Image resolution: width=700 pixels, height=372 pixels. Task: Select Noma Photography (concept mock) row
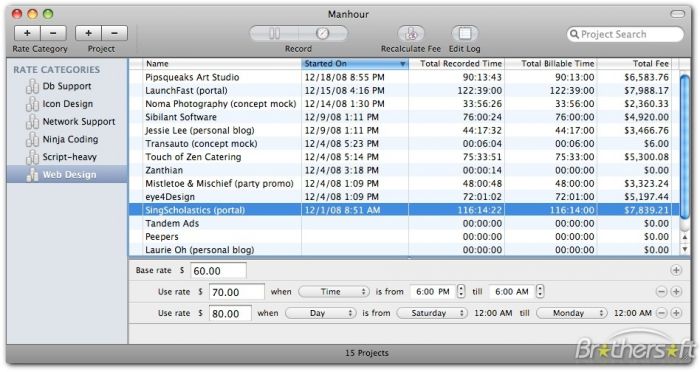click(x=404, y=104)
